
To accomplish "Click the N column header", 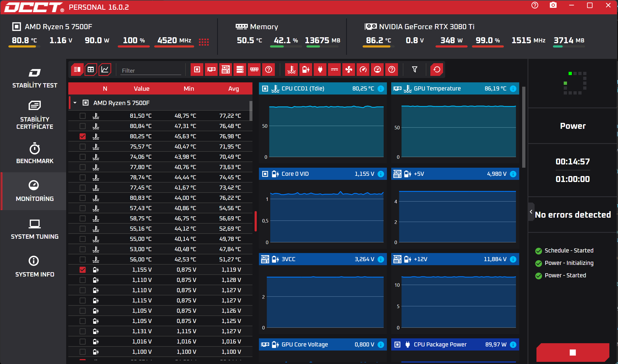I will pyautogui.click(x=105, y=89).
